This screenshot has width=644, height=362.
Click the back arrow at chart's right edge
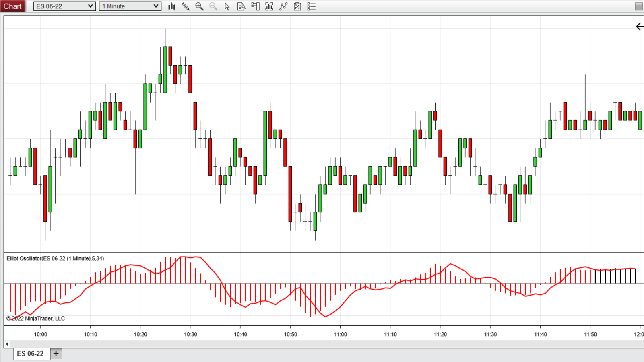pos(640,27)
